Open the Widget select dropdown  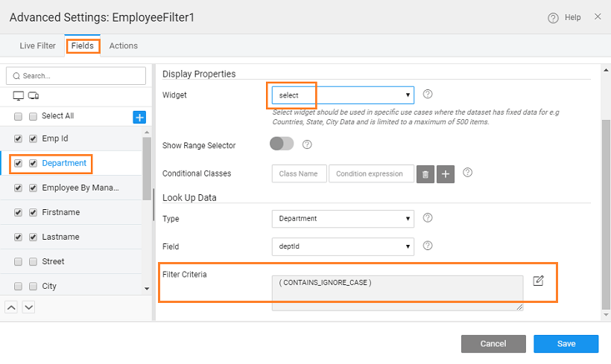(x=343, y=95)
